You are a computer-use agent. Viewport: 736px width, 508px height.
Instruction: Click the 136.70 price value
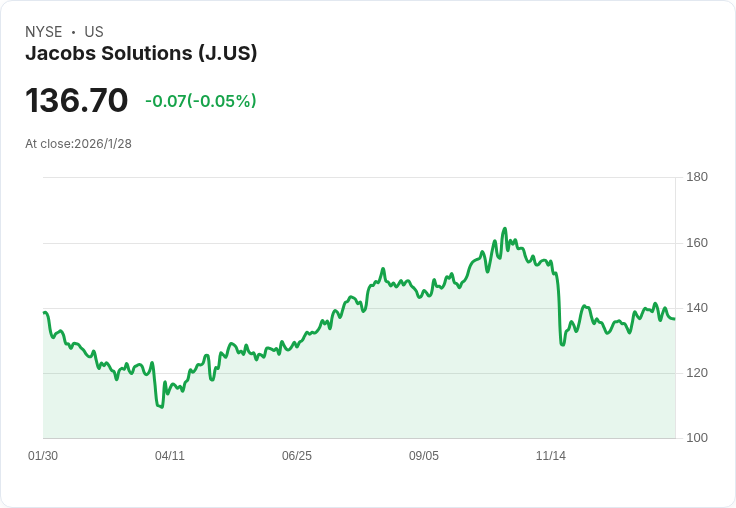point(77,100)
